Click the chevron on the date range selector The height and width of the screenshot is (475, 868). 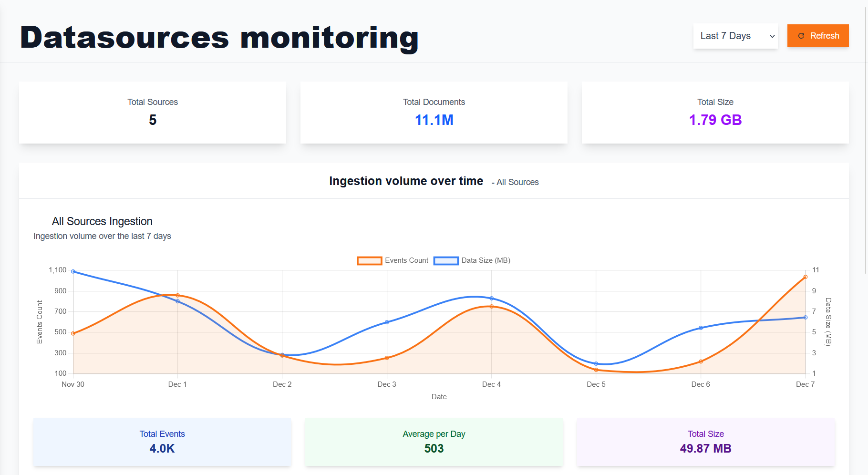coord(772,36)
